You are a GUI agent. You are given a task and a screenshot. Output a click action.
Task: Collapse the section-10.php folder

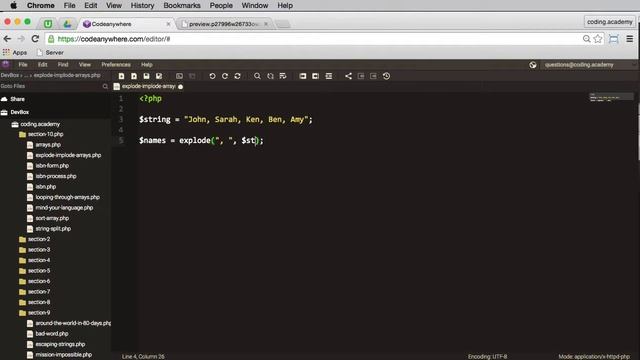click(45, 134)
